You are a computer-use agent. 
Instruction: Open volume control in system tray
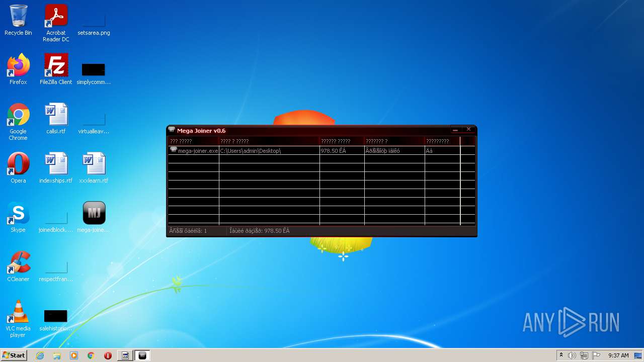(x=572, y=355)
